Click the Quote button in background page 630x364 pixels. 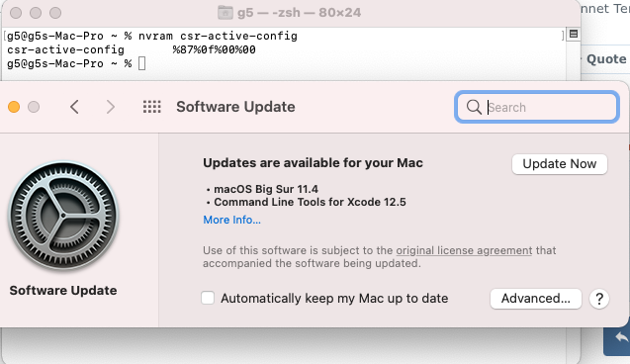coord(606,59)
